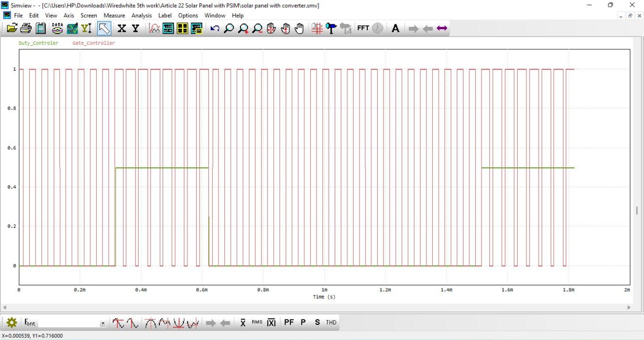Image resolution: width=644 pixels, height=340 pixels.
Task: Open the Analysis menu
Action: (142, 15)
